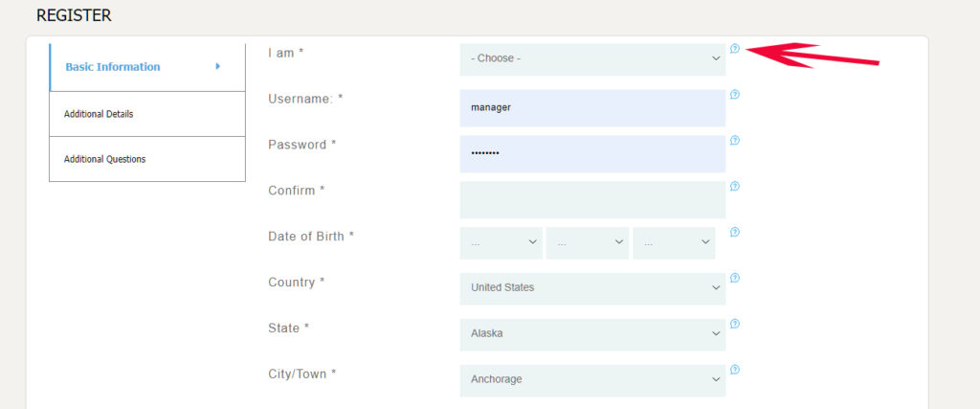Select the Basic Information tab
980x409 pixels.
(147, 67)
